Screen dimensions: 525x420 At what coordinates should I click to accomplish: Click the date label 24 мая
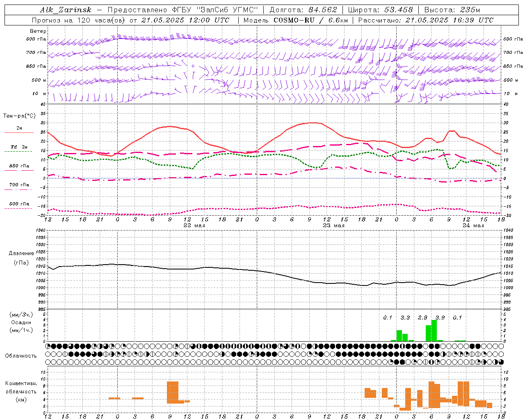point(473,226)
